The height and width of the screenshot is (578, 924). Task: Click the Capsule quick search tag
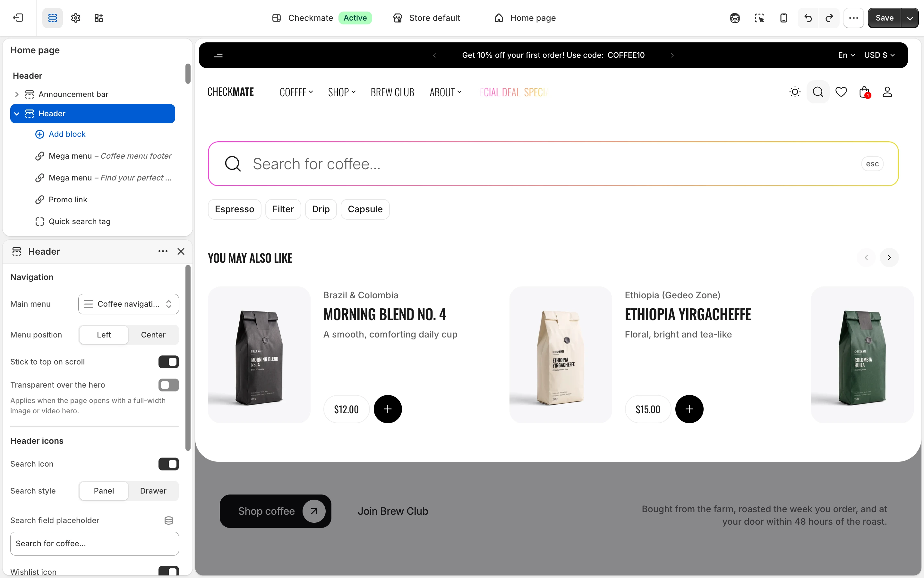[365, 209]
